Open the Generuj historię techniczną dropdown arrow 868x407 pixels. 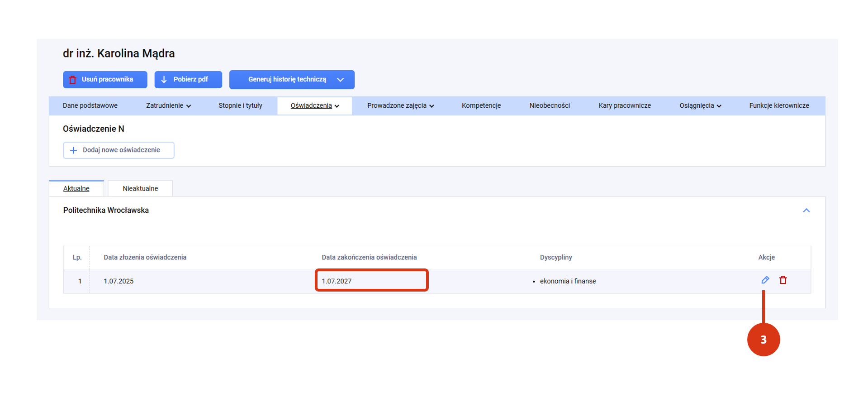[x=340, y=80]
